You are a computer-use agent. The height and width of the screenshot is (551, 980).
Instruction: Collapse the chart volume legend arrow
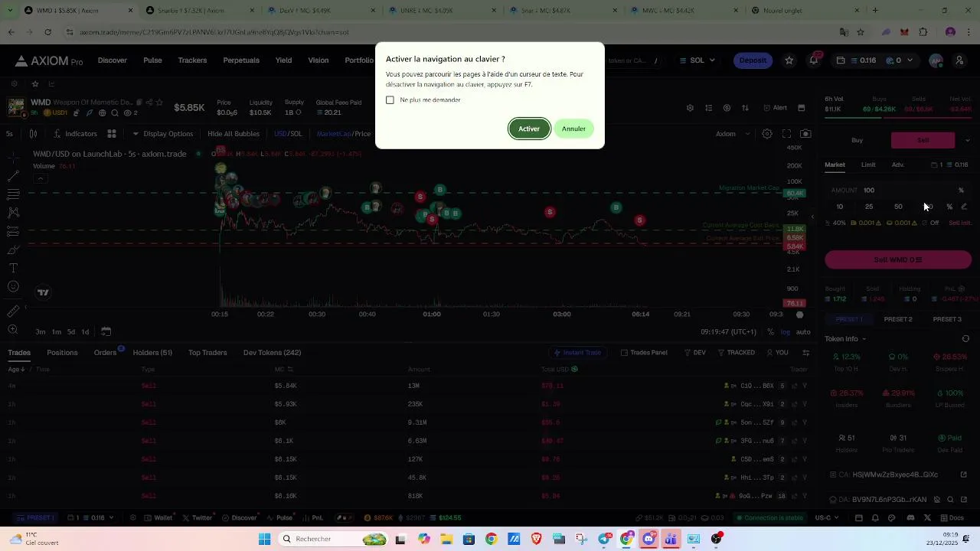click(x=41, y=178)
